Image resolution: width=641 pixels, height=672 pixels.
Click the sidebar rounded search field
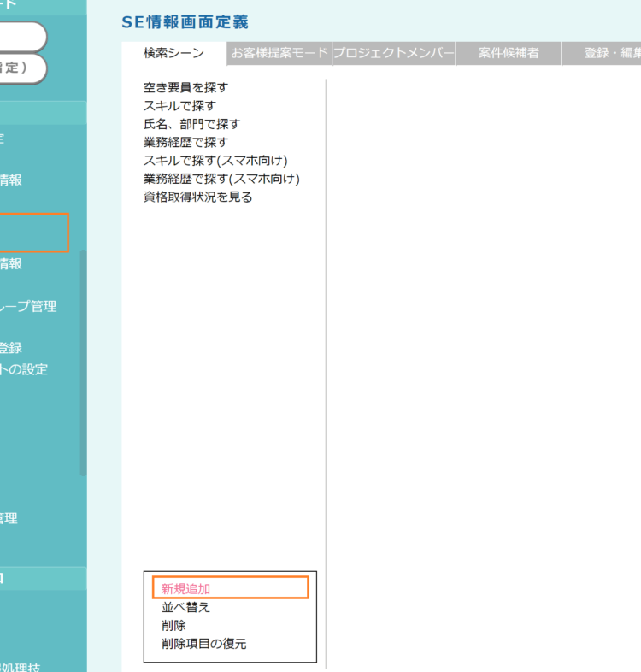point(23,37)
